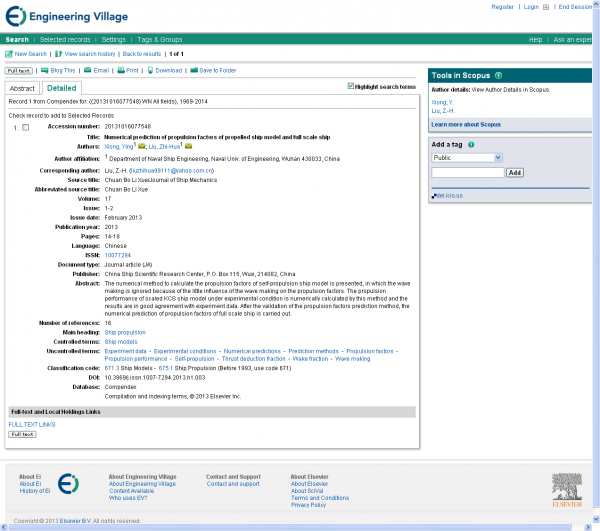Click the email icon next to Xiong, Ying
The height and width of the screenshot is (531, 600).
142,147
